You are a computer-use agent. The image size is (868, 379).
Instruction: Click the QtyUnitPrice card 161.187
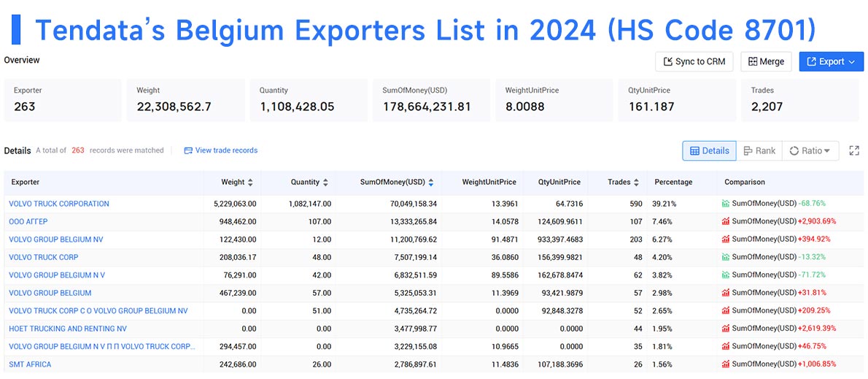point(677,100)
